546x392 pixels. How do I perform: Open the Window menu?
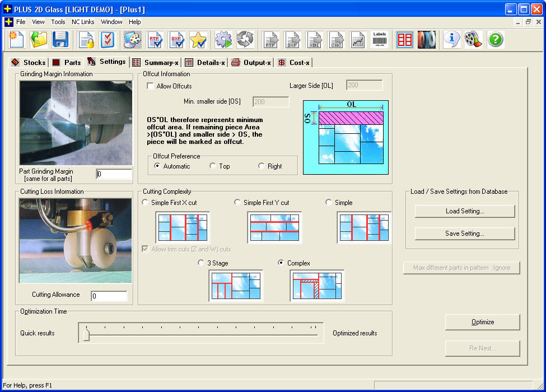point(111,22)
